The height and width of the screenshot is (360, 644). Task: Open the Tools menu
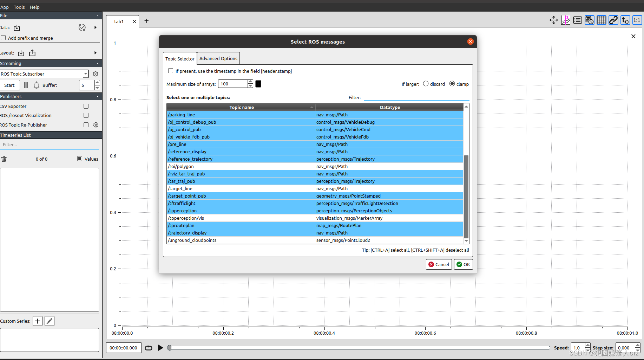(19, 7)
